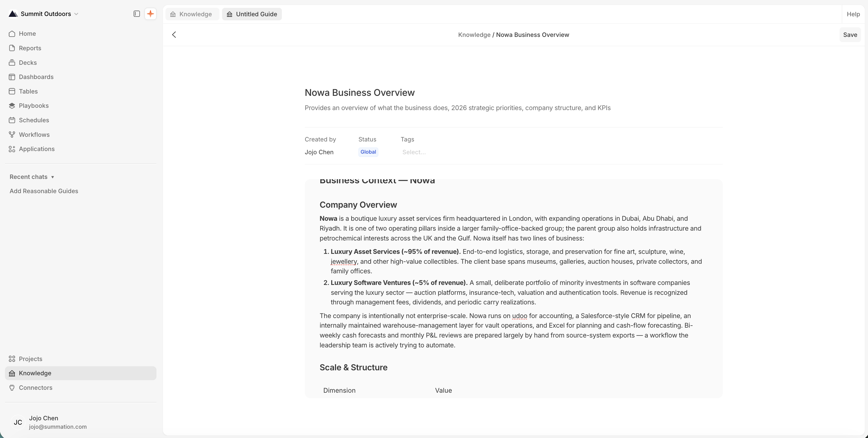Open the Tables icon in sidebar
The width and height of the screenshot is (868, 438).
[12, 91]
